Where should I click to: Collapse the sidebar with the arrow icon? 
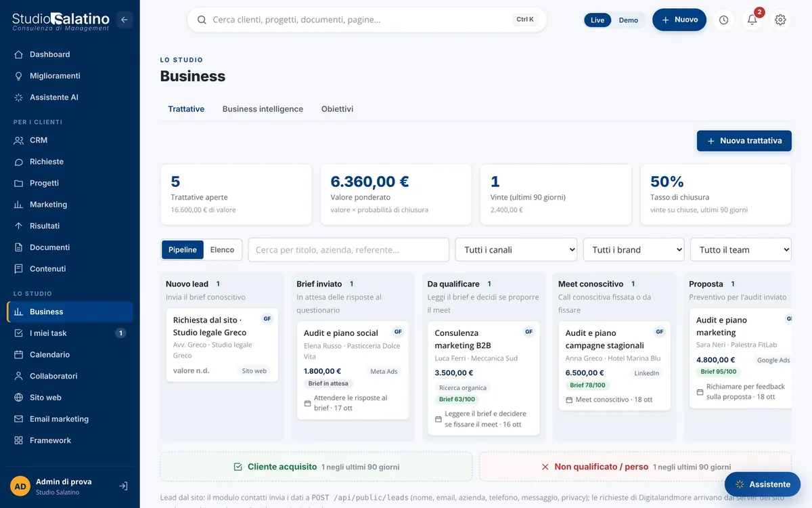coord(124,20)
